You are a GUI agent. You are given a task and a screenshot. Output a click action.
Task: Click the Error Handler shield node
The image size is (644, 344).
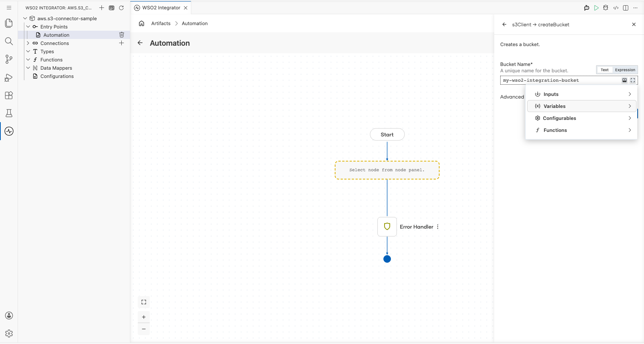(387, 227)
